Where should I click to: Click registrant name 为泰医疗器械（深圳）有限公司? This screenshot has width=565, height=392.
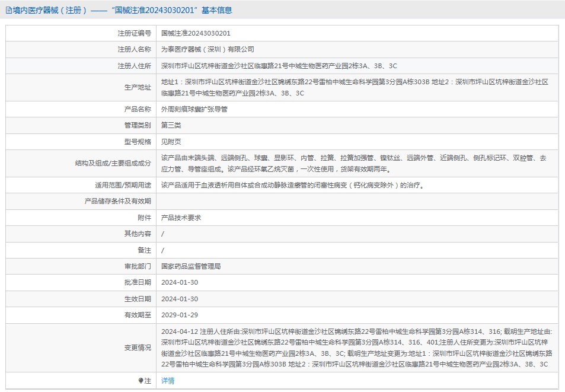(x=208, y=49)
